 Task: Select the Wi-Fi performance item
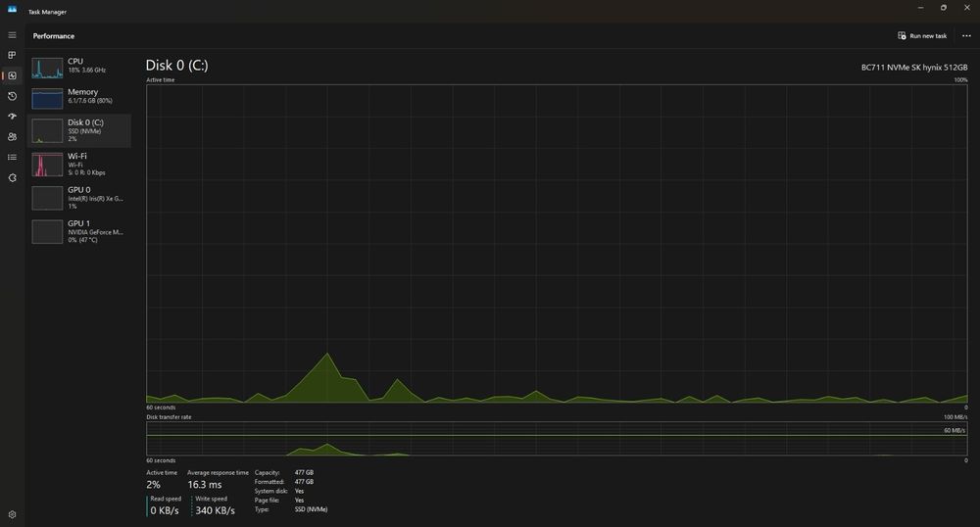79,165
